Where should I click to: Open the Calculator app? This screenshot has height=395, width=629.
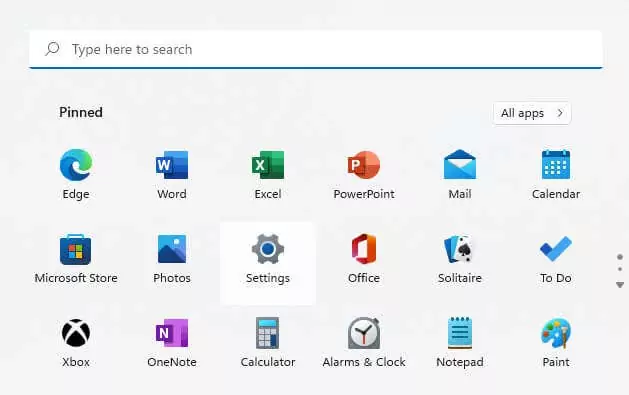tap(268, 343)
